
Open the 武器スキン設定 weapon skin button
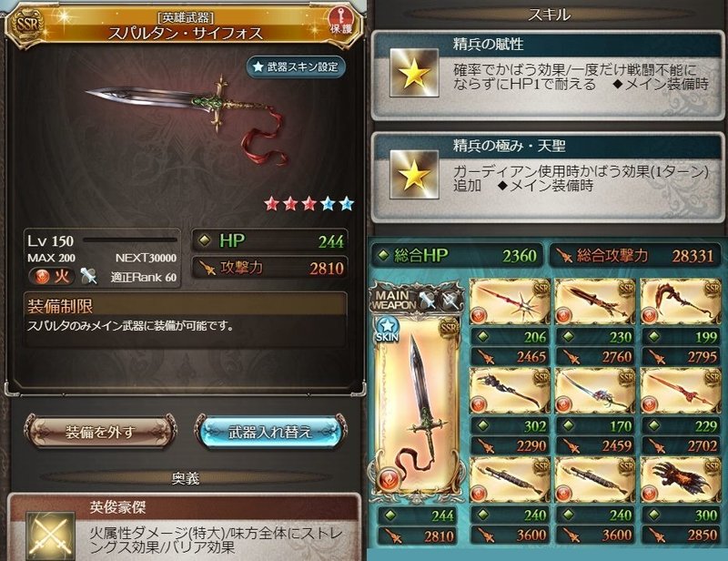click(x=297, y=66)
